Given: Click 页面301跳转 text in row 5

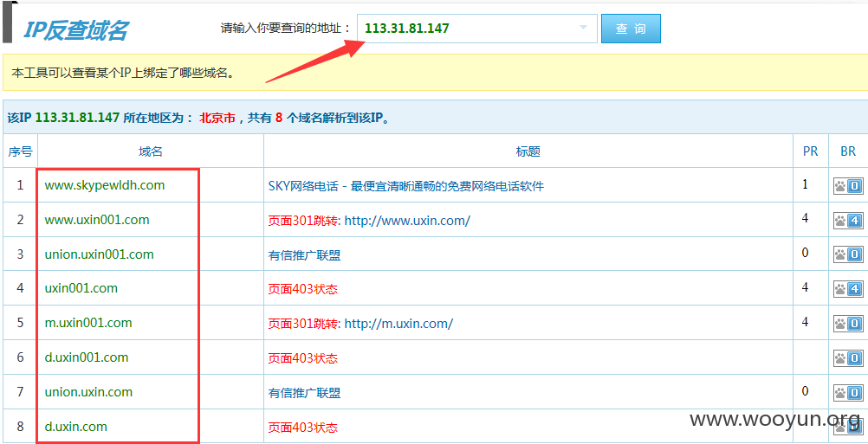Looking at the screenshot, I should click(303, 324).
